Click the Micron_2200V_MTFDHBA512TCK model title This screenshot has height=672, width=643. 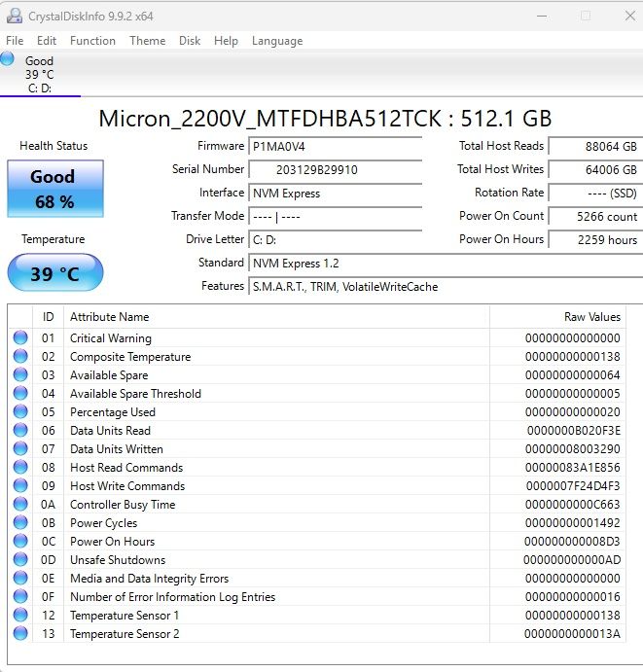click(x=325, y=119)
